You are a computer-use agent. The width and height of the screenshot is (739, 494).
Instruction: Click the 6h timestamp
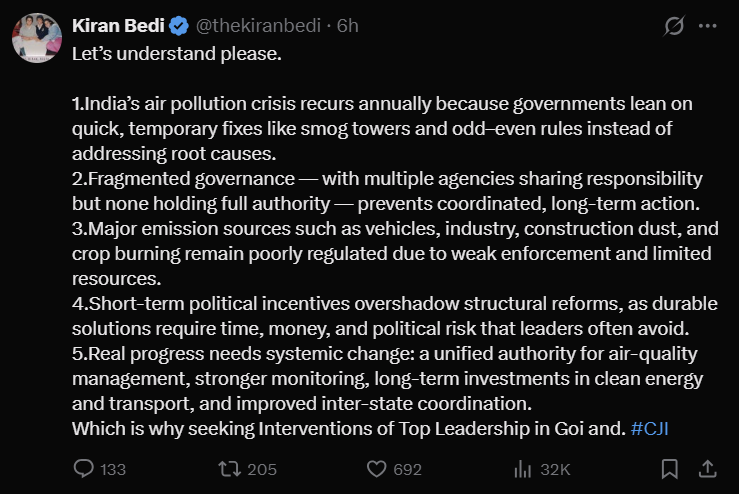point(348,27)
